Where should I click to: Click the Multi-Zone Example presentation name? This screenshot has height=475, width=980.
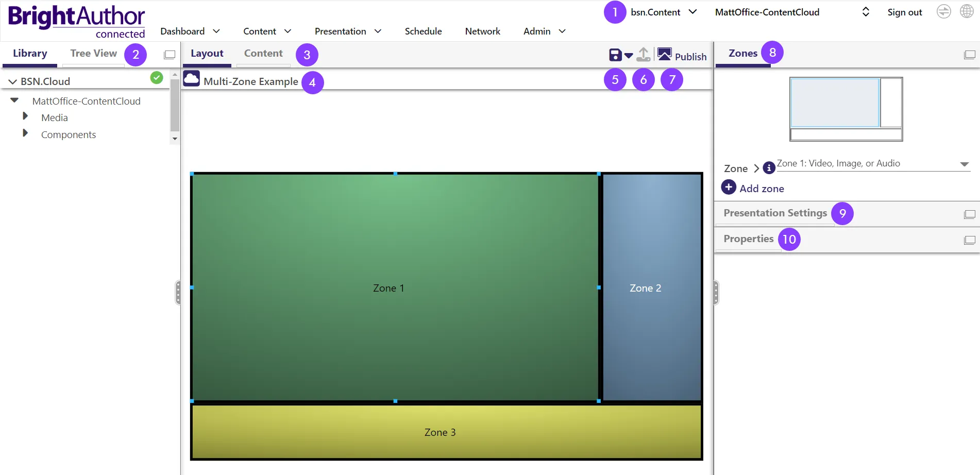click(x=251, y=81)
